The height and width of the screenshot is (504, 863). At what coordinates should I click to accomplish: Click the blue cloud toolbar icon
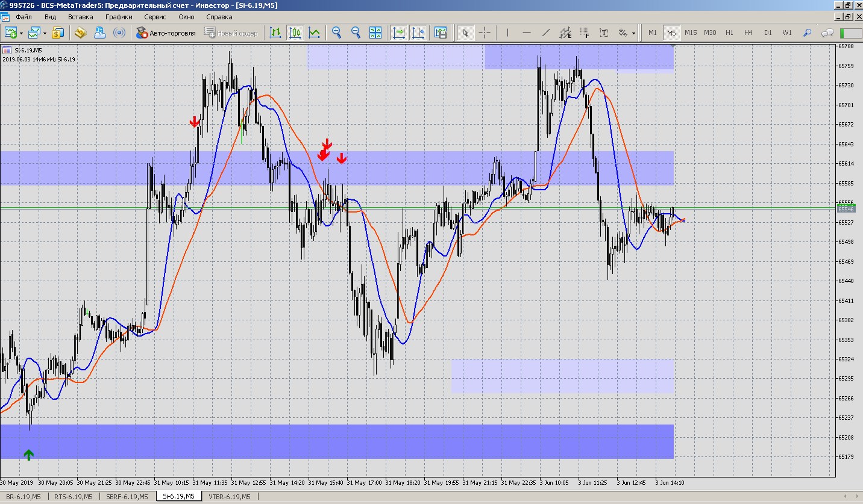pos(99,33)
